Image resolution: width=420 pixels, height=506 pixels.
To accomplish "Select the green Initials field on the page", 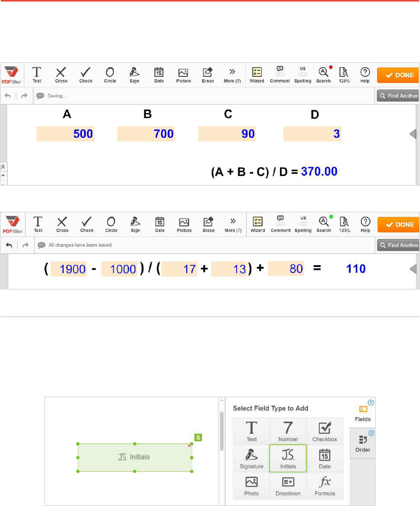I will coord(134,457).
